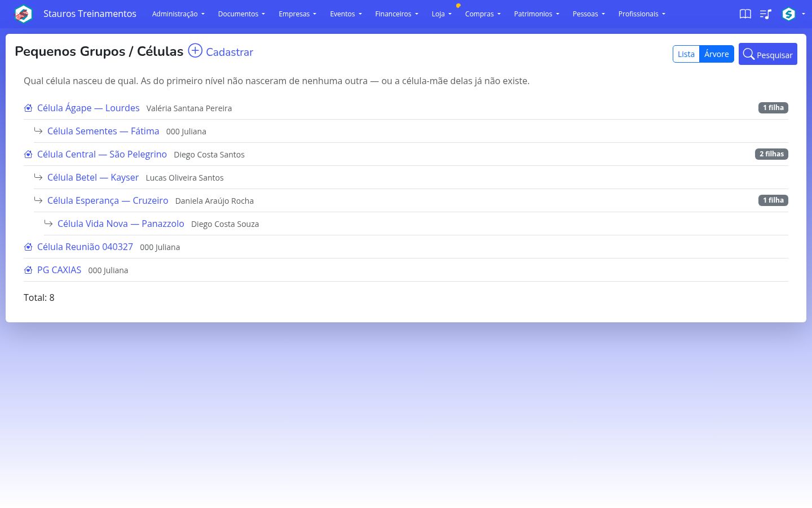
Task: Click the yellow notification dot above Loja
Action: pos(458,6)
